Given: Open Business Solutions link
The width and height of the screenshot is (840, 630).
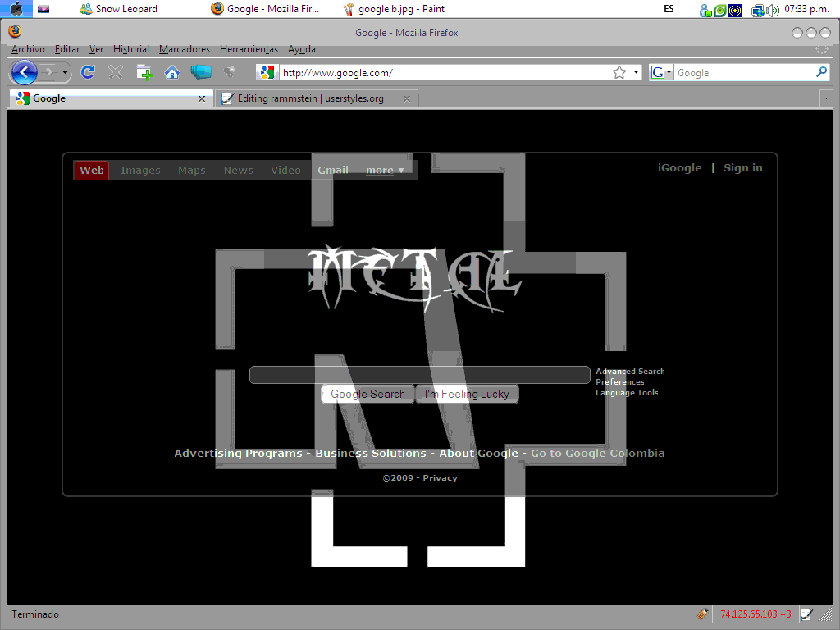Looking at the screenshot, I should click(x=370, y=453).
